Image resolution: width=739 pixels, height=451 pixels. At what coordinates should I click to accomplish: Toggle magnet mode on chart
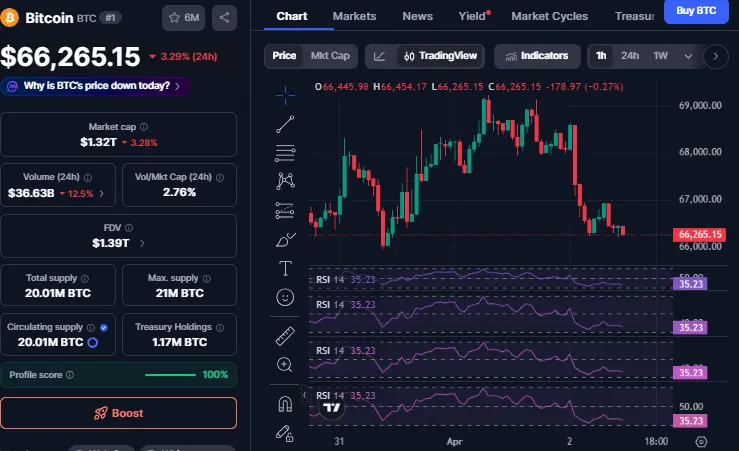(x=285, y=404)
